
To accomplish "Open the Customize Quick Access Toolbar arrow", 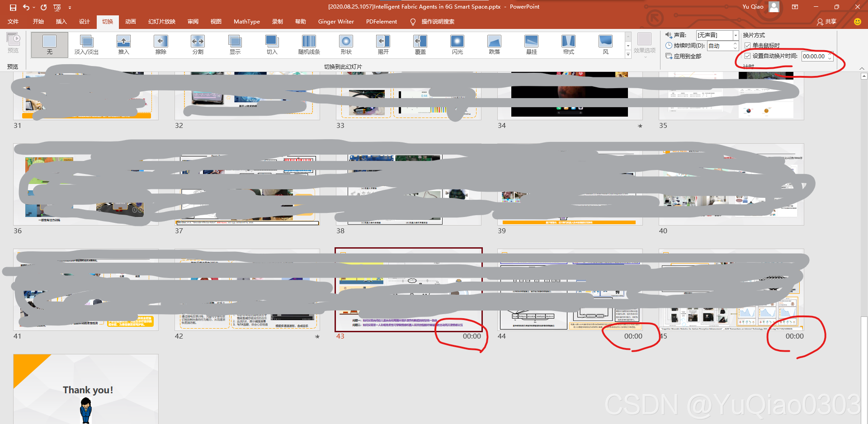I will click(70, 8).
